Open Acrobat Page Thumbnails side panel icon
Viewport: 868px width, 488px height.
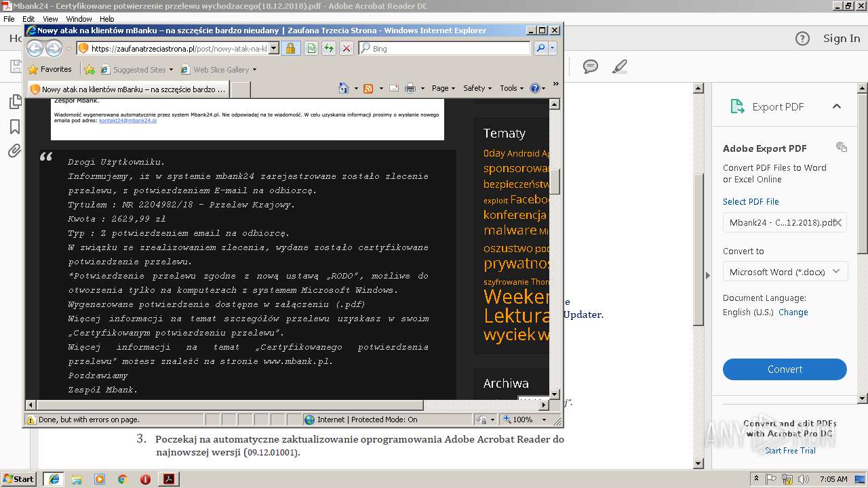point(14,102)
